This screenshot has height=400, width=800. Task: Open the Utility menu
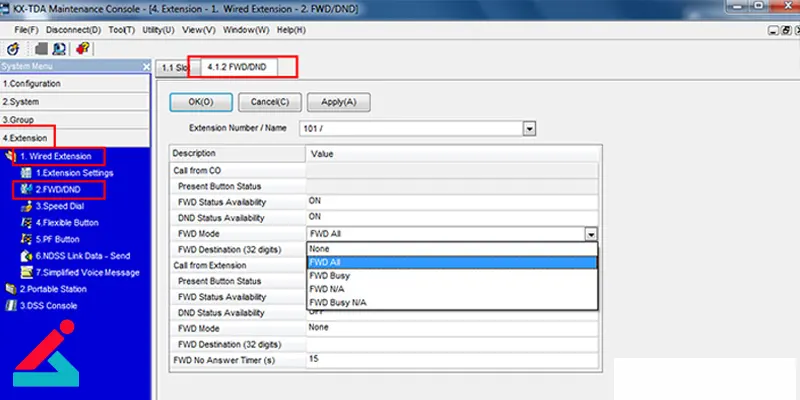158,30
